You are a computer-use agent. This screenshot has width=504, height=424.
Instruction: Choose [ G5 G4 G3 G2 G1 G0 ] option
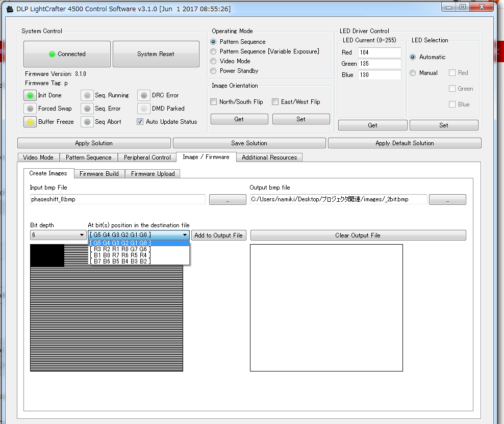point(139,243)
